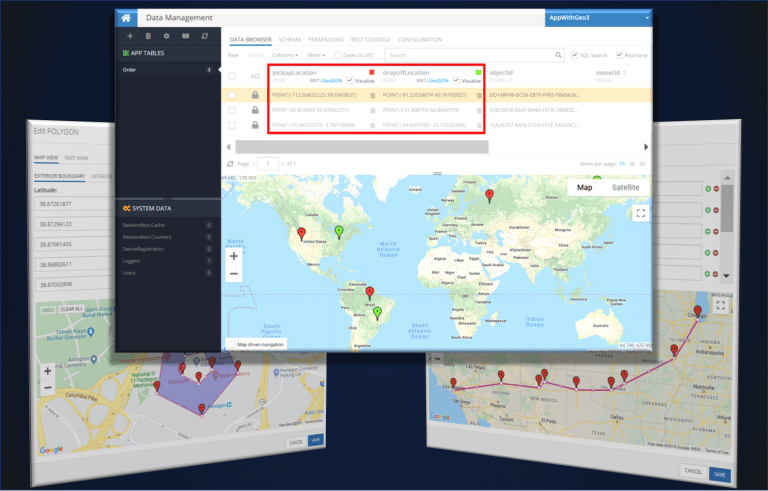Enable Map driven navigation checkbox
Viewport: 768px width, 491px height.
tap(233, 344)
